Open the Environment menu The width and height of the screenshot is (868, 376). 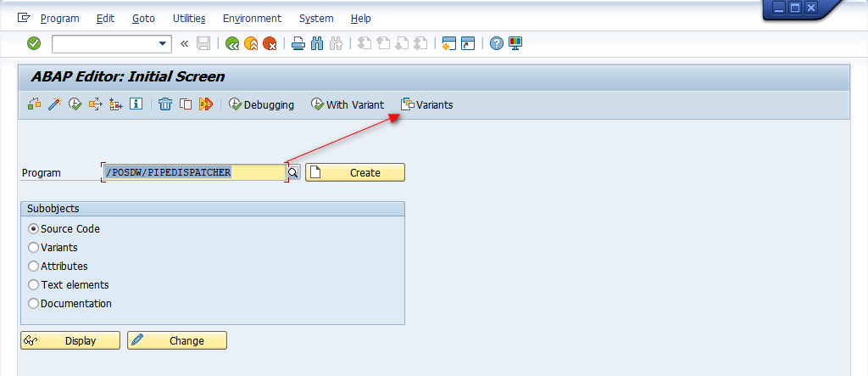[x=252, y=18]
